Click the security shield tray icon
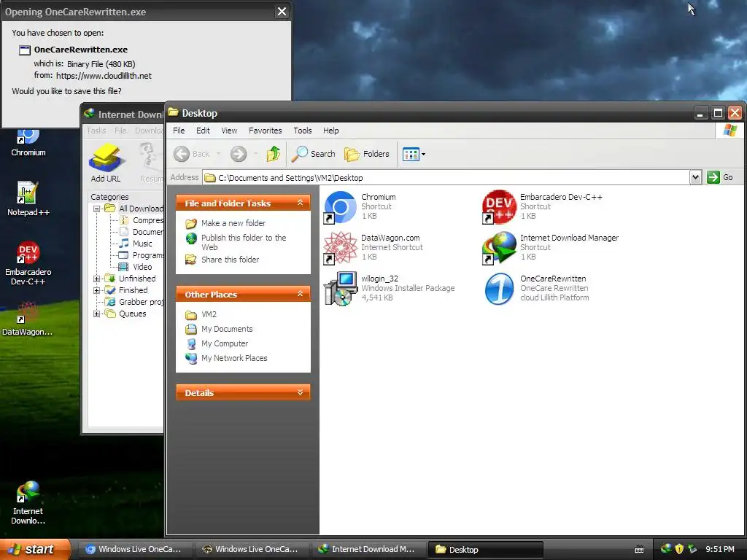Screen dimensions: 747x560 point(679,549)
